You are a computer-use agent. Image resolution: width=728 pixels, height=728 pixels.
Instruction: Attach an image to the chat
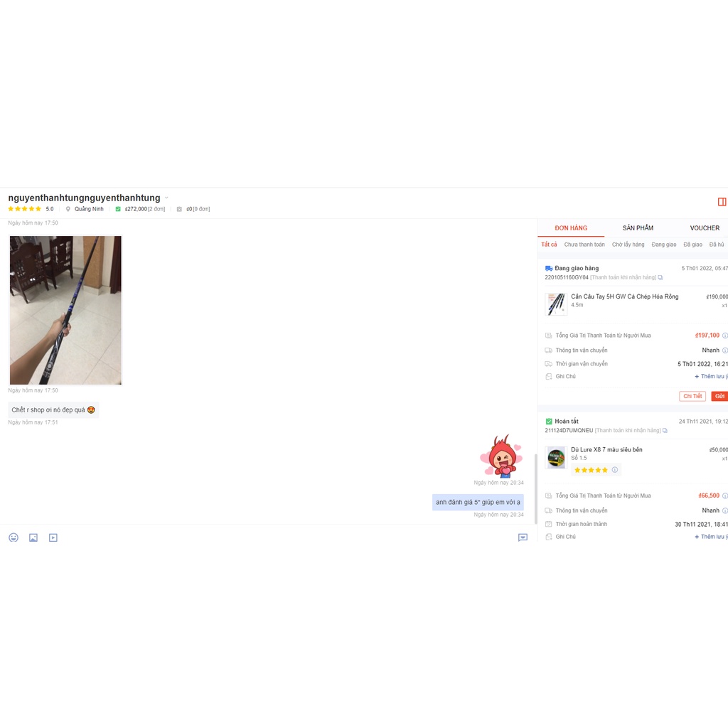click(33, 537)
